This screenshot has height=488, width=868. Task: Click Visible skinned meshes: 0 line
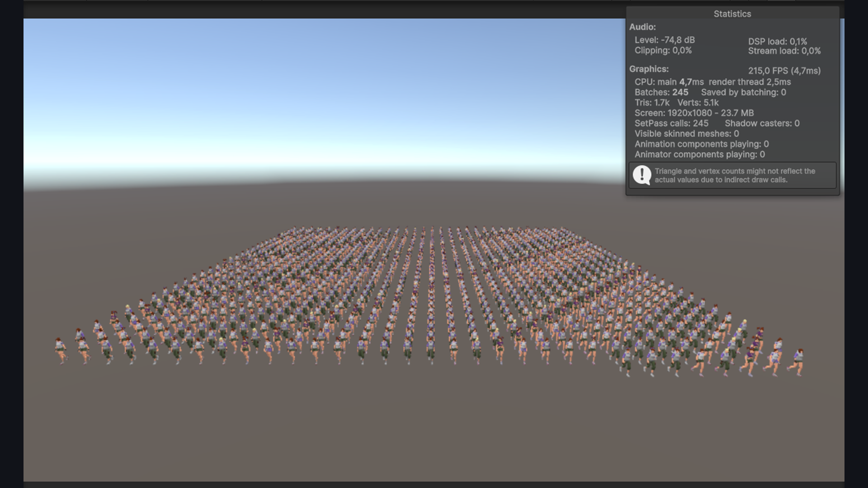[687, 134]
